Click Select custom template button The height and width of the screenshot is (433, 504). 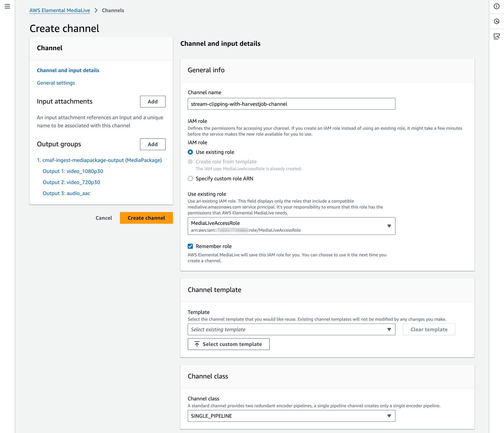[229, 344]
